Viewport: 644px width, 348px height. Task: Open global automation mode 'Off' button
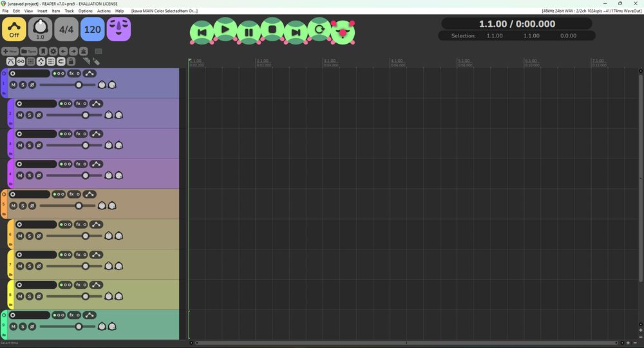coord(14,29)
